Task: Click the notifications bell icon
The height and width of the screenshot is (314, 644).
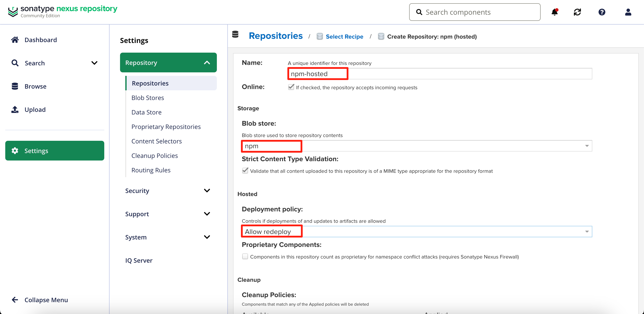Action: click(x=554, y=12)
